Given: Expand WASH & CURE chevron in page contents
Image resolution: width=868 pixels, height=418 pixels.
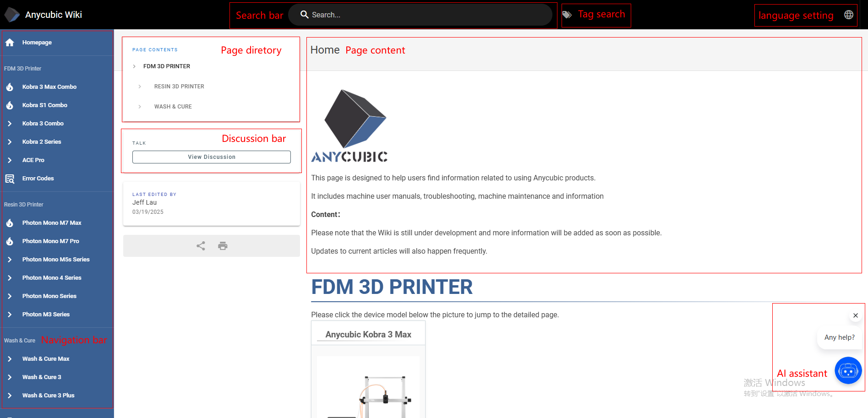Looking at the screenshot, I should click(140, 107).
